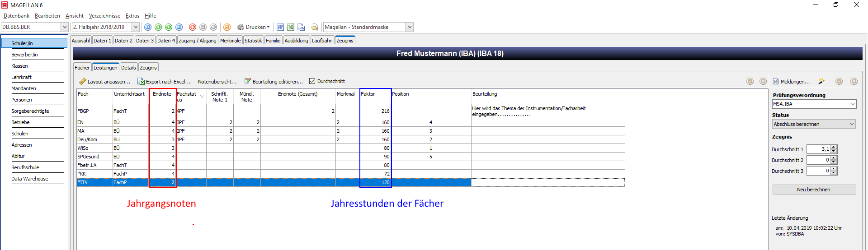Select the SPGesund row
Viewport: 868px width, 250px height.
(x=351, y=157)
